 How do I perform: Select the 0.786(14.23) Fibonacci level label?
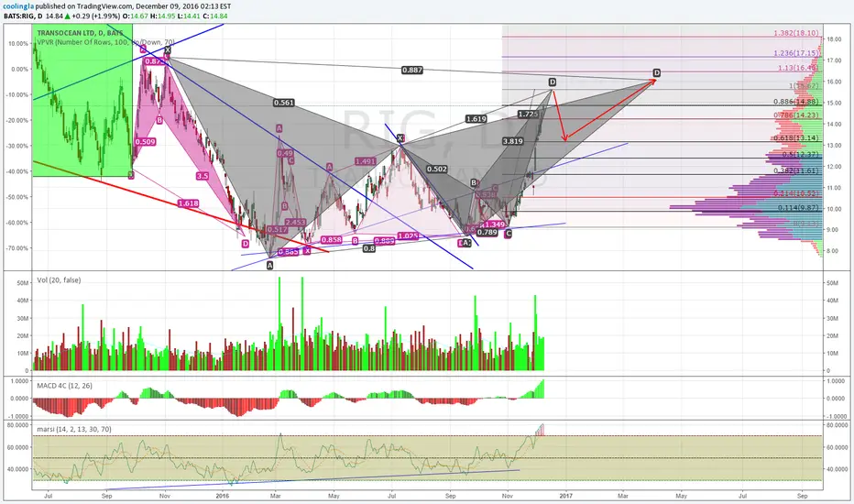click(795, 115)
